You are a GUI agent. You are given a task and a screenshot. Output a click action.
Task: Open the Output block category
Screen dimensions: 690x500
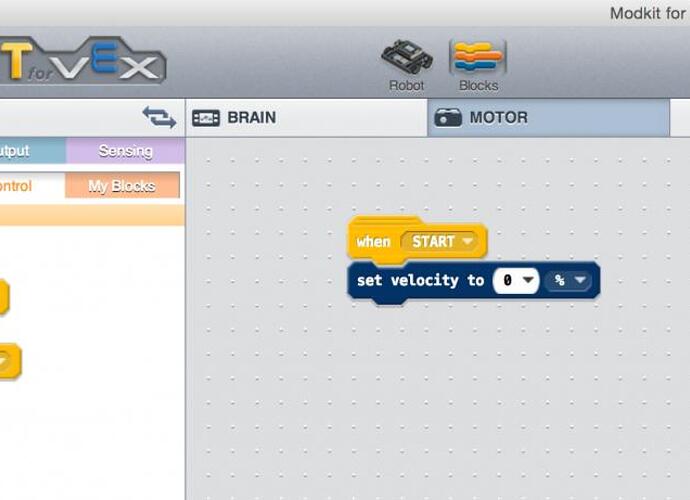coord(33,151)
